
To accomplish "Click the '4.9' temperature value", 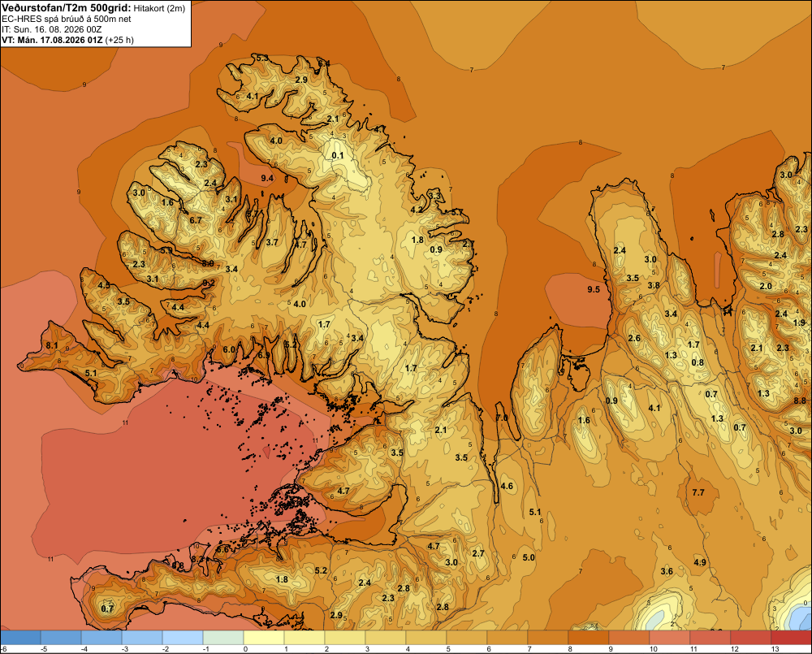I will (x=700, y=562).
